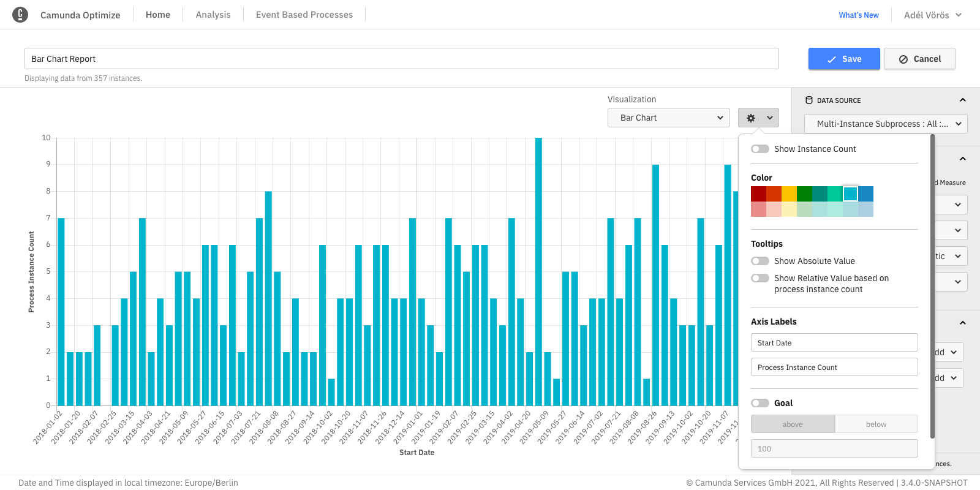Open the What's New link
The height and width of the screenshot is (490, 980).
858,15
